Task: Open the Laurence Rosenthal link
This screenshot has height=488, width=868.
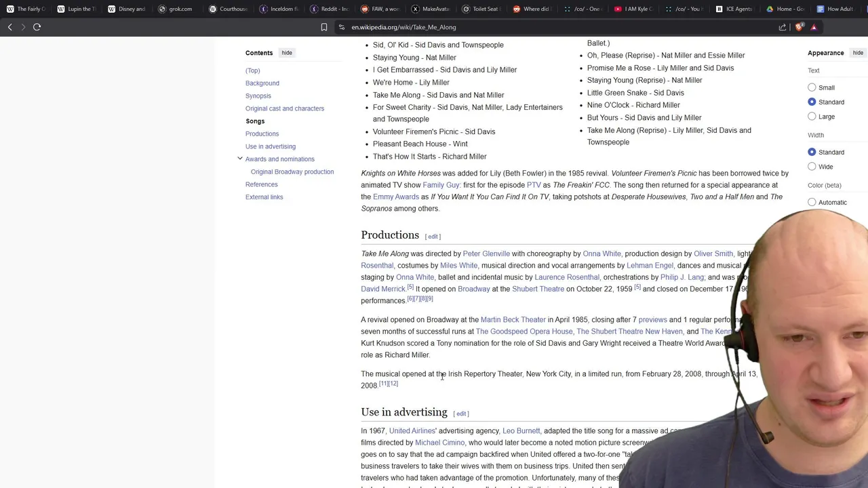Action: click(x=567, y=277)
